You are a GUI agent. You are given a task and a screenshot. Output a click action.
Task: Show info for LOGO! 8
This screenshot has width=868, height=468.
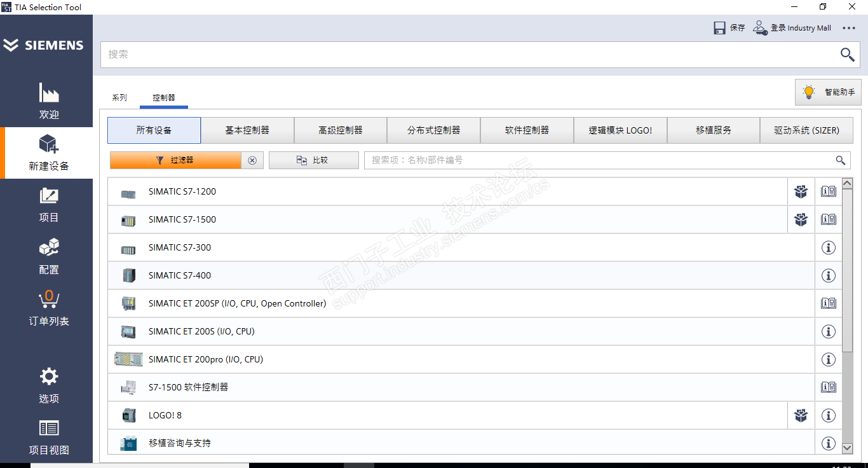(829, 415)
